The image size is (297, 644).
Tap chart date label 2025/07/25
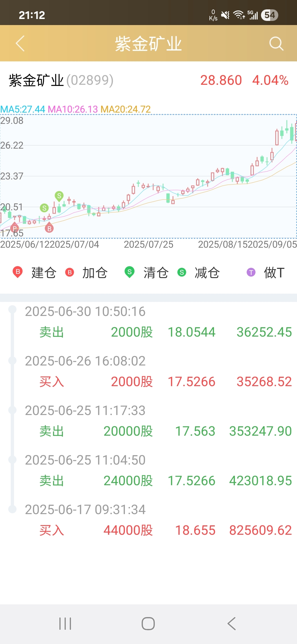click(148, 244)
